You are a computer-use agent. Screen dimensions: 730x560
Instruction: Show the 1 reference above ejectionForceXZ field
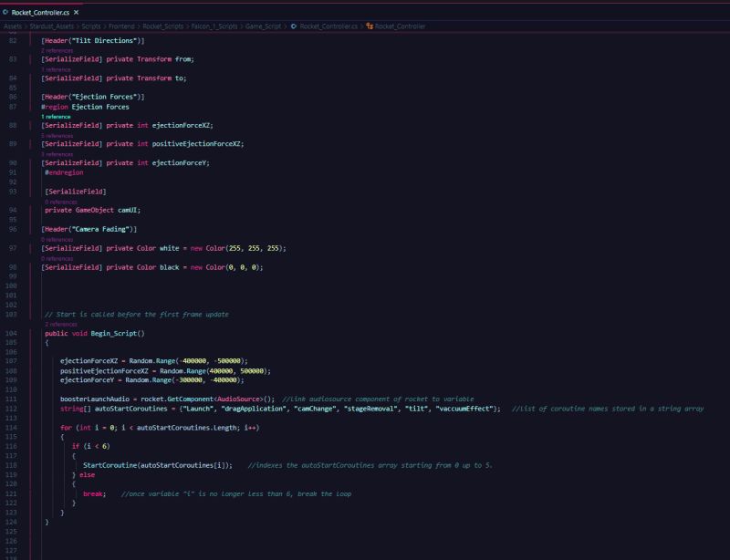[x=56, y=117]
